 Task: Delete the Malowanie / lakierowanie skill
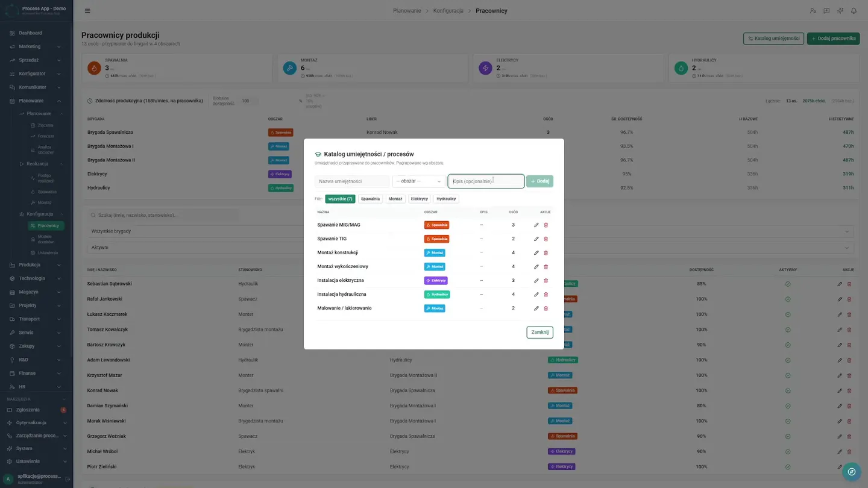tap(546, 308)
